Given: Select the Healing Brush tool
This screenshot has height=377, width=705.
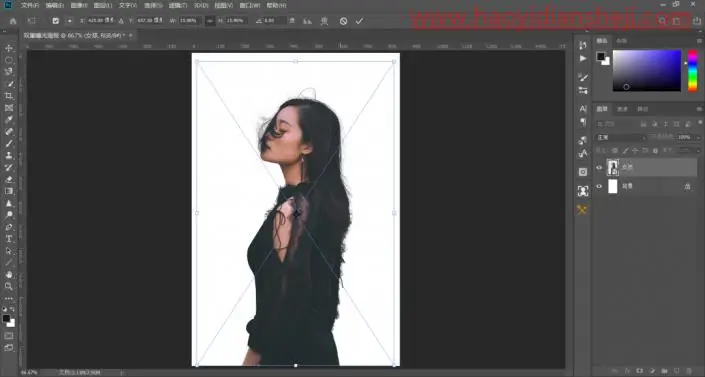Looking at the screenshot, I should point(9,131).
